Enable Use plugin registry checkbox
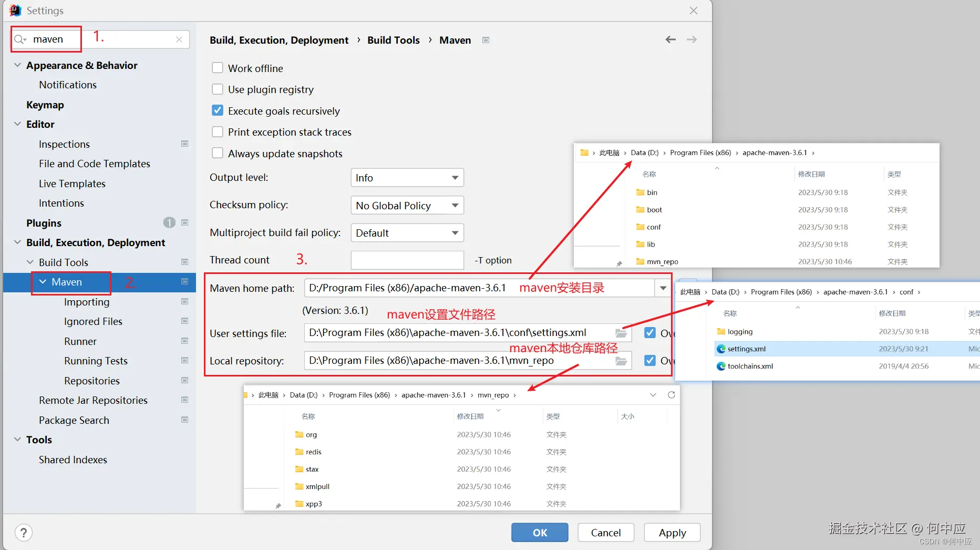Image resolution: width=980 pixels, height=550 pixels. 218,89
